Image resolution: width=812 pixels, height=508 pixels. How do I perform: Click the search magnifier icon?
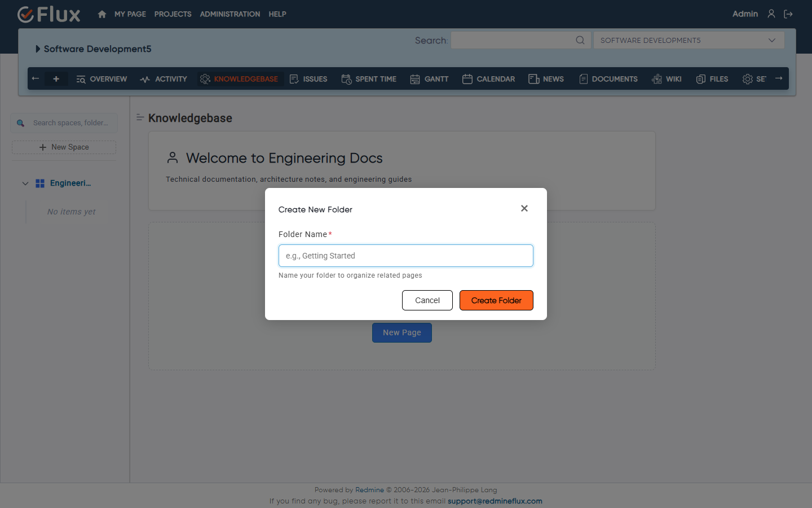pyautogui.click(x=580, y=40)
